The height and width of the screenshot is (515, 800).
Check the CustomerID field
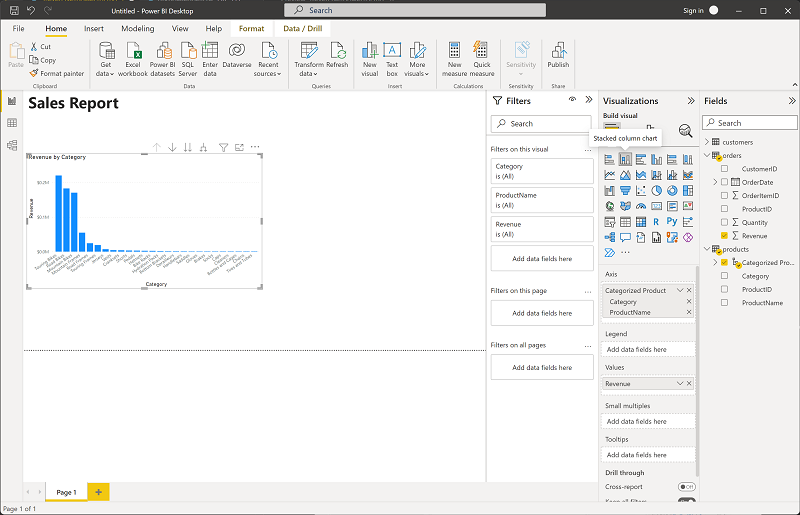(x=724, y=168)
